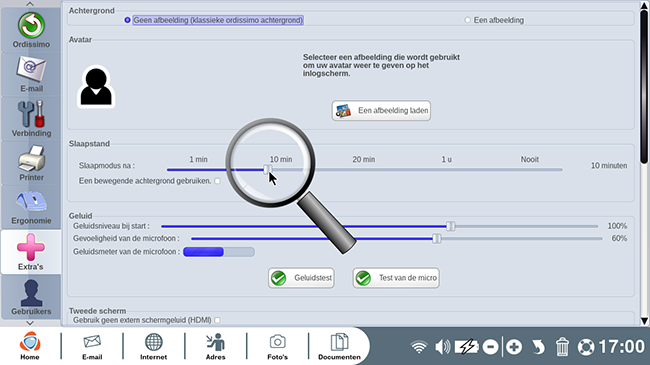Collapse sidebar upward with top chevron
This screenshot has height=365, width=650.
tap(30, 4)
